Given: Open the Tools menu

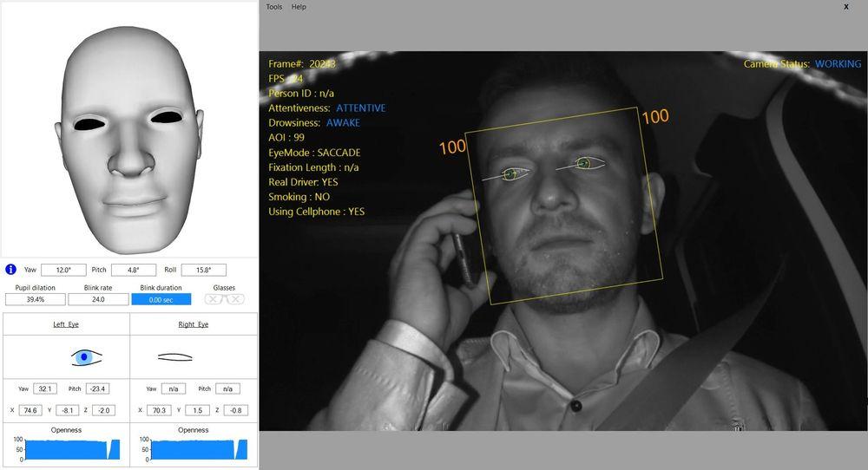Looking at the screenshot, I should click(274, 7).
